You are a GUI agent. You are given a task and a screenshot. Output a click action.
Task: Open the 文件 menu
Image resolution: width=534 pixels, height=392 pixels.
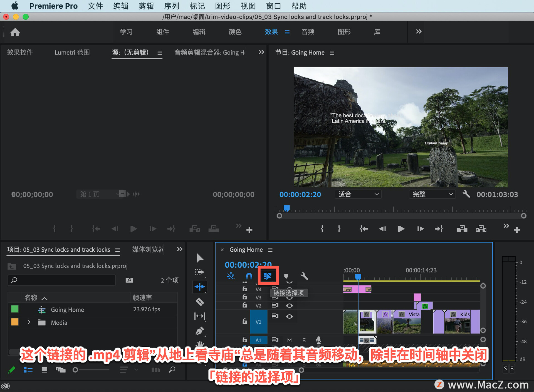pyautogui.click(x=95, y=6)
